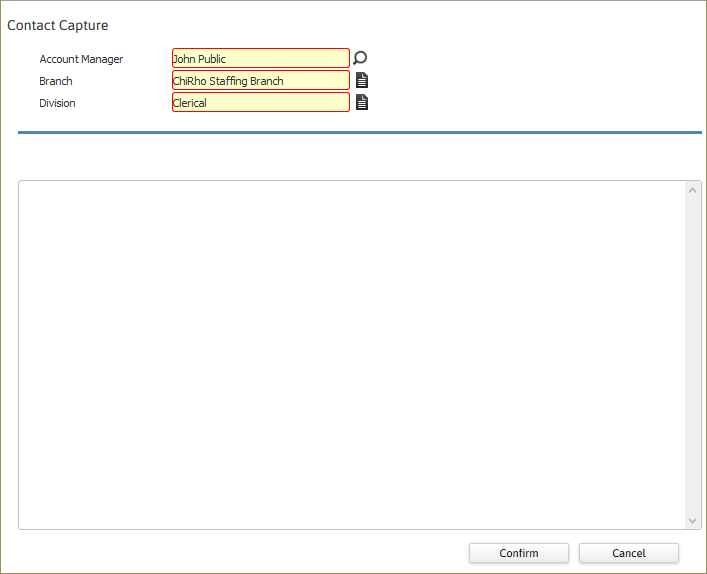Click the notes scrollbar up arrow
The height and width of the screenshot is (574, 707).
692,190
